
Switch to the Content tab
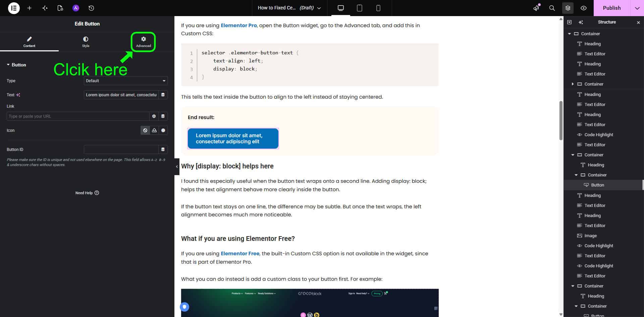click(29, 42)
